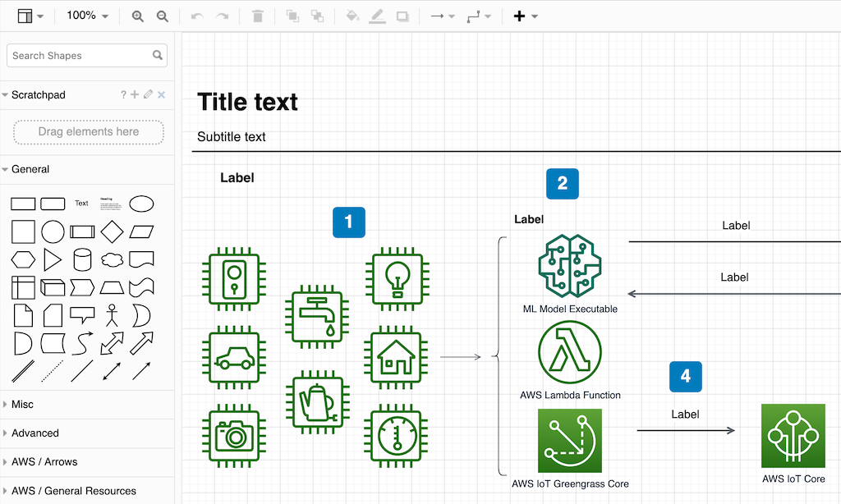Open the connection arrow style dropdown
Viewport: 841px width, 504px height.
[443, 16]
